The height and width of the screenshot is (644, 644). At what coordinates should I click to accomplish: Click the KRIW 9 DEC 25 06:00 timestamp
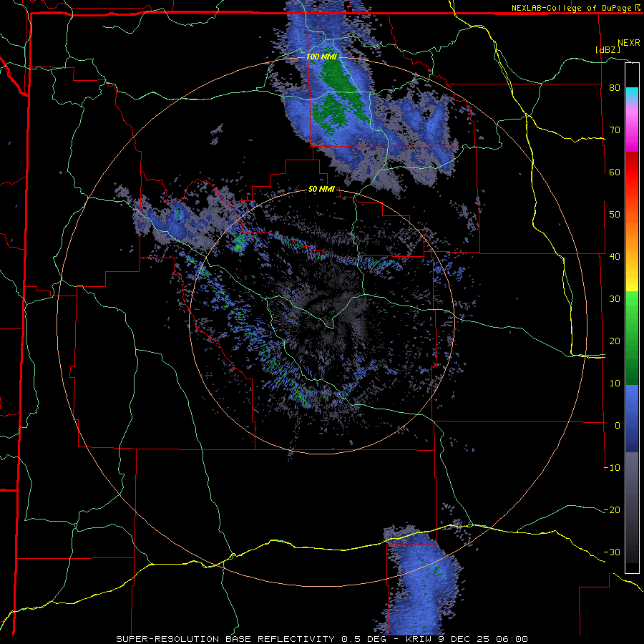(467, 639)
